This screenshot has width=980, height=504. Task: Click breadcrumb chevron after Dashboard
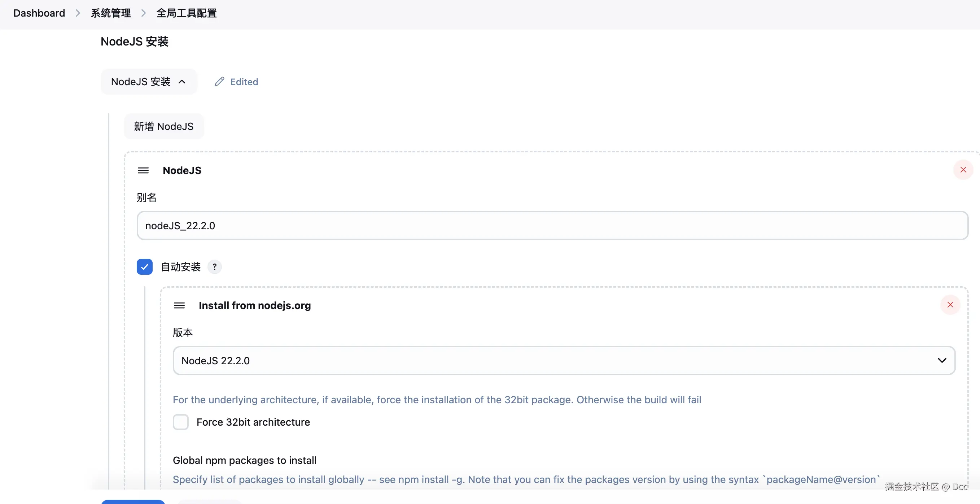[78, 13]
